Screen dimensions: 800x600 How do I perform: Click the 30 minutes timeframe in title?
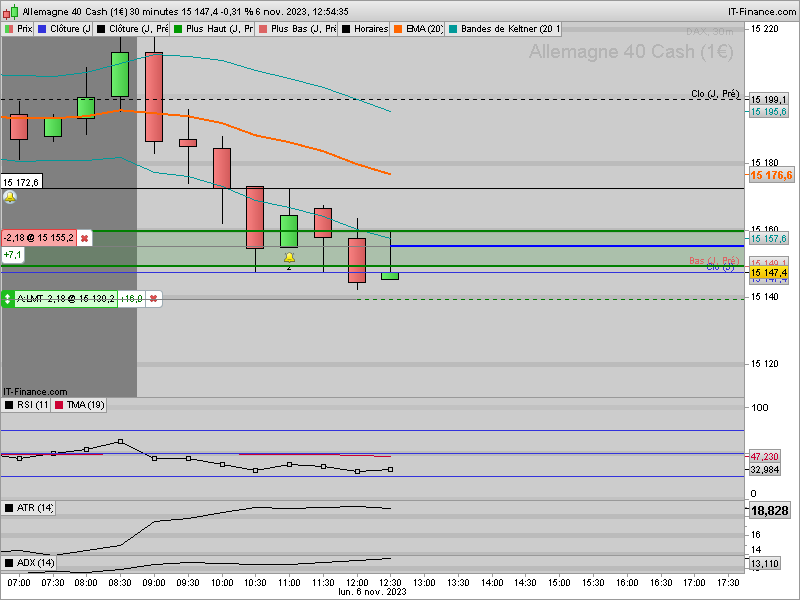click(154, 11)
